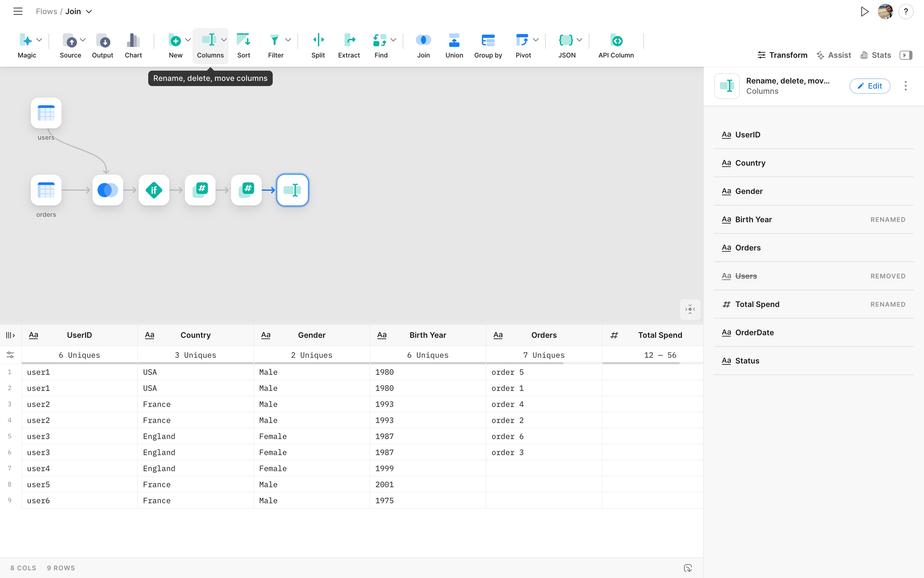The image size is (924, 578).
Task: Select the if-condition node in flow
Action: click(x=154, y=190)
